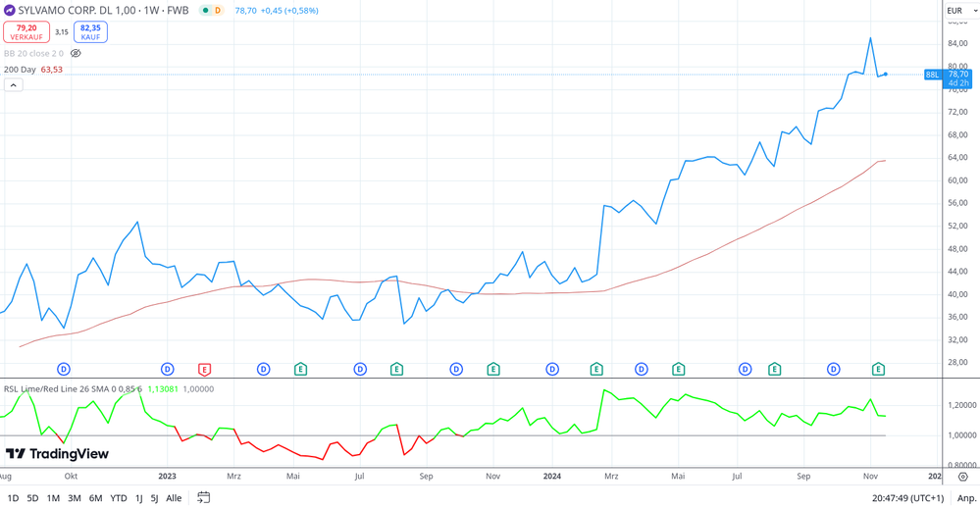Select the 200 Day moving average legend
This screenshot has width=980, height=509.
pyautogui.click(x=20, y=70)
